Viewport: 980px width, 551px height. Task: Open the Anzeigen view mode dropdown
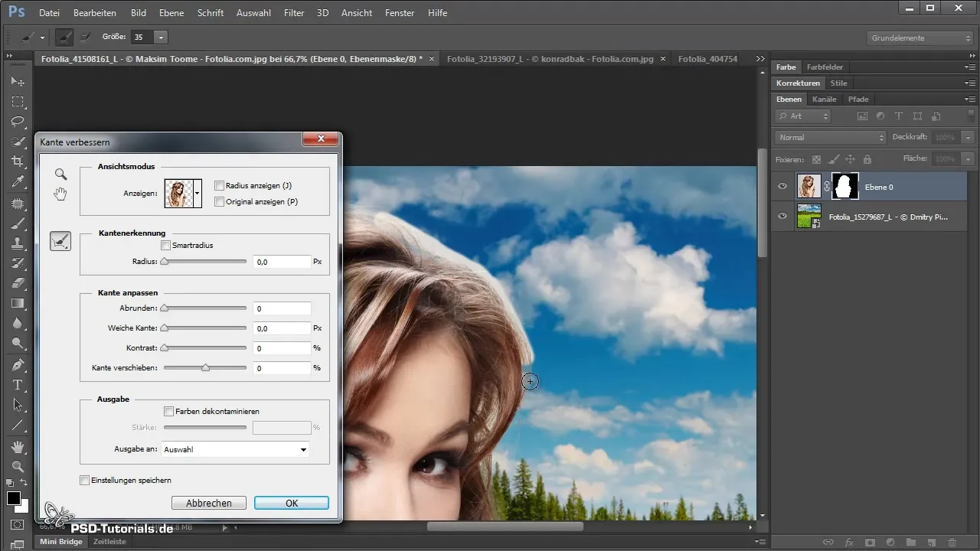(198, 194)
